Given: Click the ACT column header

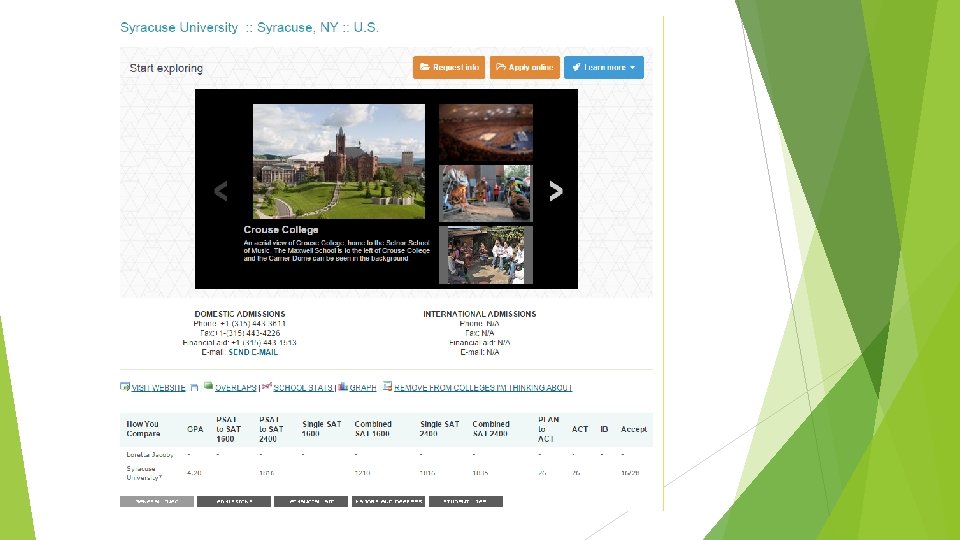Looking at the screenshot, I should (x=580, y=429).
